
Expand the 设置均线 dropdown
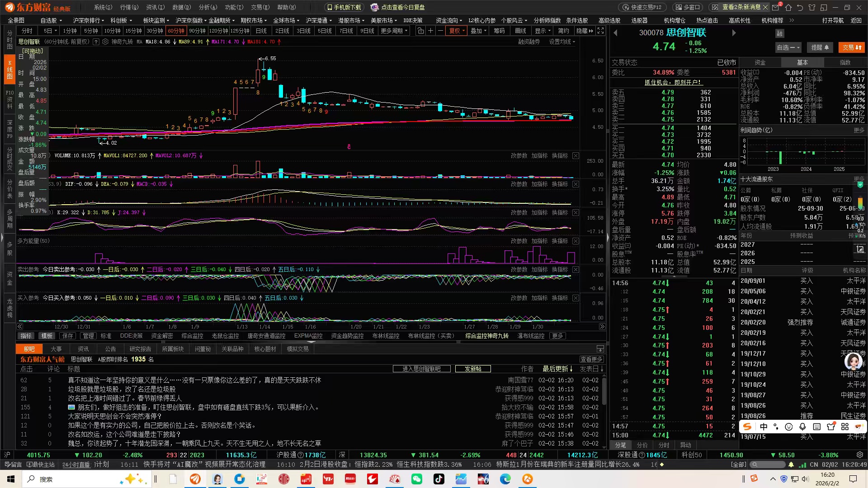click(x=562, y=42)
